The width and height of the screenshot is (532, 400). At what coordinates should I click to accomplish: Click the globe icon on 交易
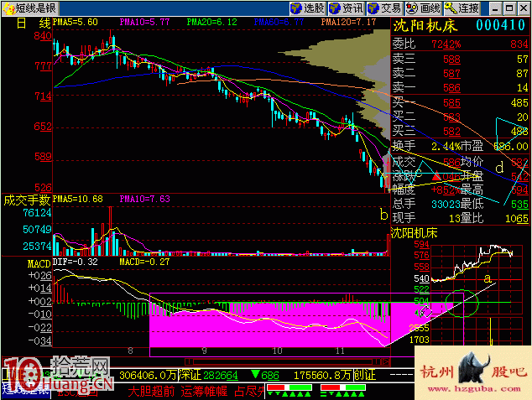coord(373,8)
